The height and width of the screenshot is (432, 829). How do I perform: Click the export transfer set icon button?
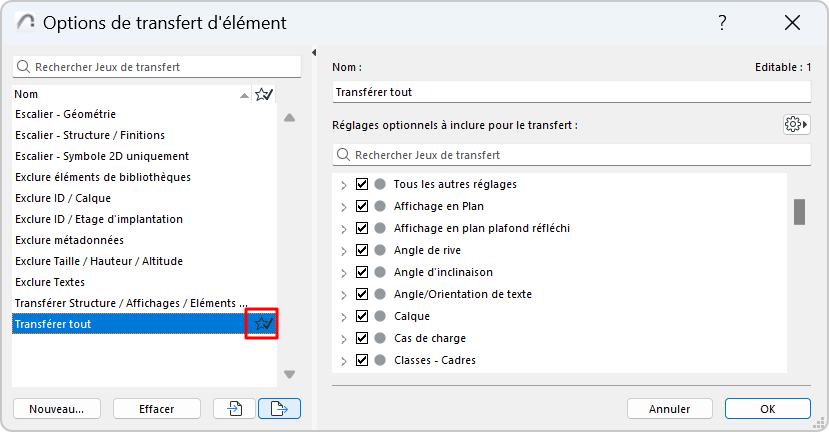pyautogui.click(x=280, y=408)
